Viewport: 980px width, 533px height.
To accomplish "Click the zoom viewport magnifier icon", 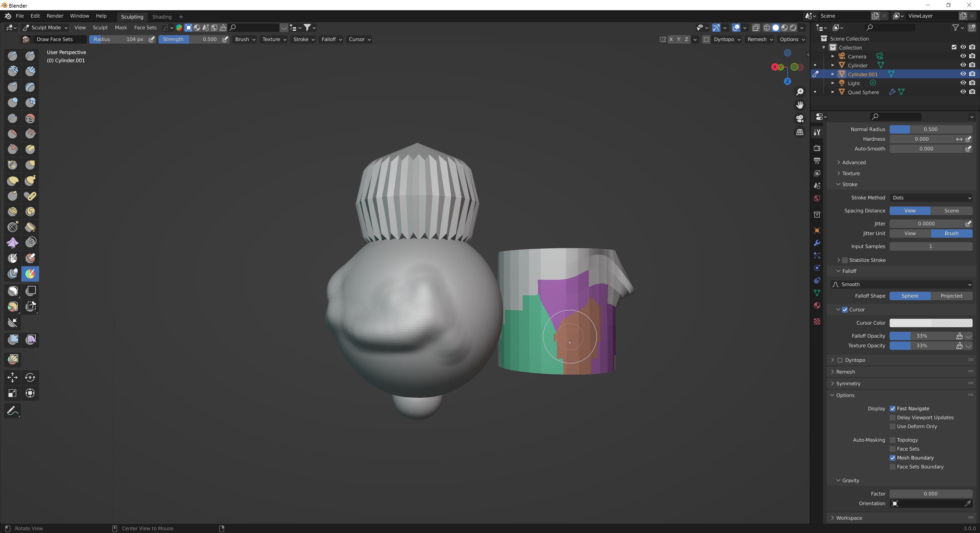I will pyautogui.click(x=800, y=92).
